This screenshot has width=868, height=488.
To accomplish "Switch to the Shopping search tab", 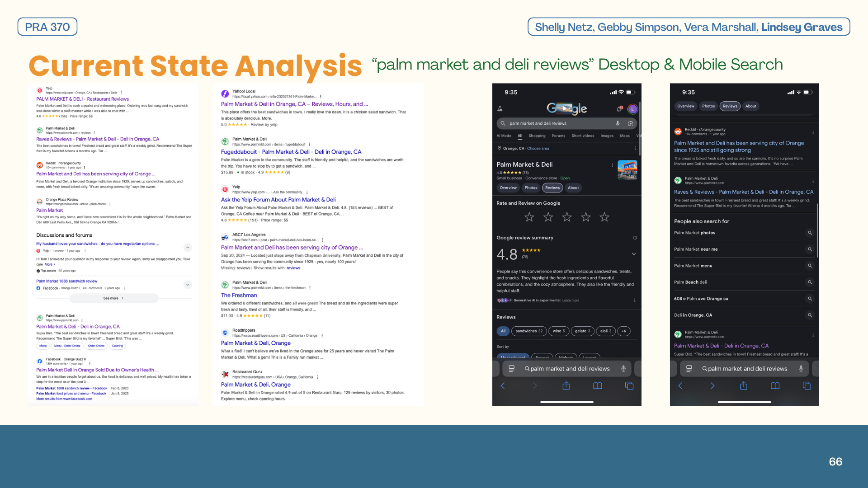I will point(537,136).
